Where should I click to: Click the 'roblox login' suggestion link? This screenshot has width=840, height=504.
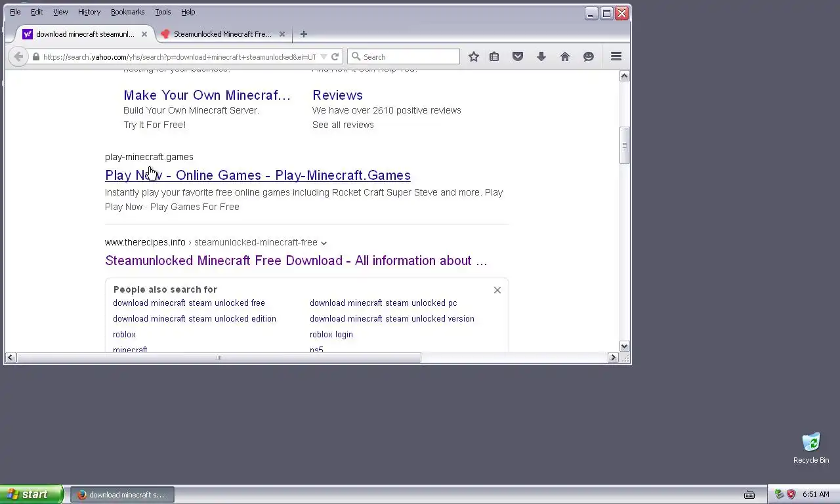331,335
